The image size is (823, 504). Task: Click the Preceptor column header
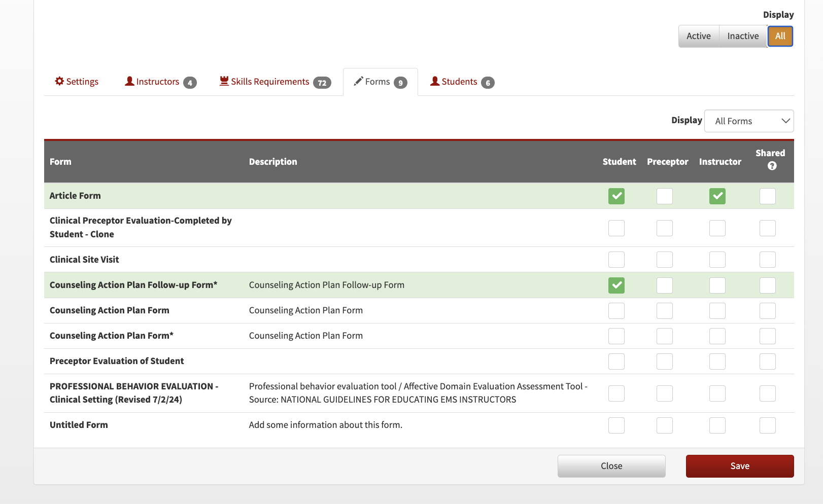pyautogui.click(x=667, y=162)
